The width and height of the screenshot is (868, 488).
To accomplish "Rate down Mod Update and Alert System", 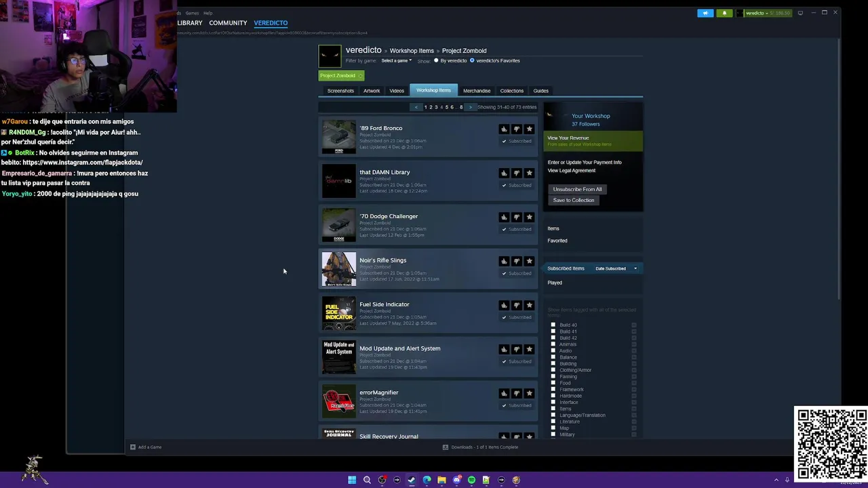I will pyautogui.click(x=517, y=349).
